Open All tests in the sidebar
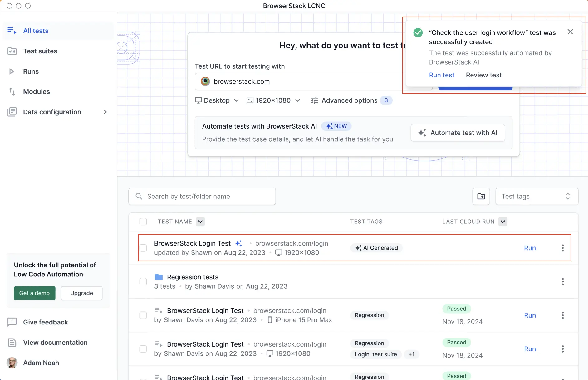Image resolution: width=588 pixels, height=380 pixels. [58, 31]
